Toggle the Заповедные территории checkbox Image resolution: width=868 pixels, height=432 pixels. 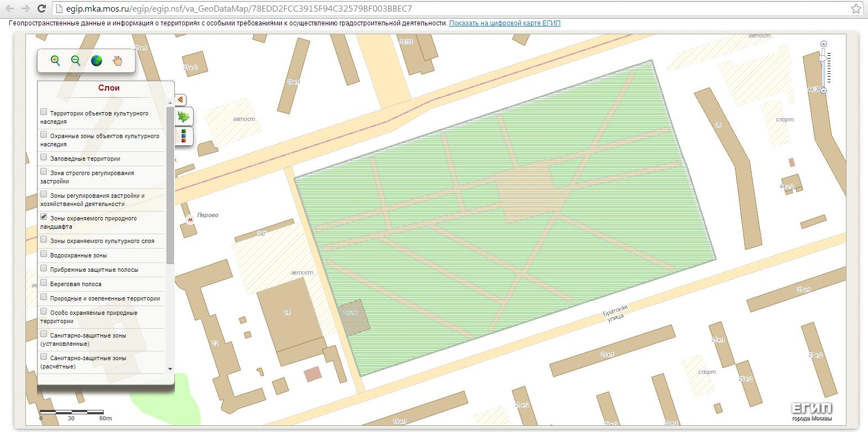pos(44,157)
